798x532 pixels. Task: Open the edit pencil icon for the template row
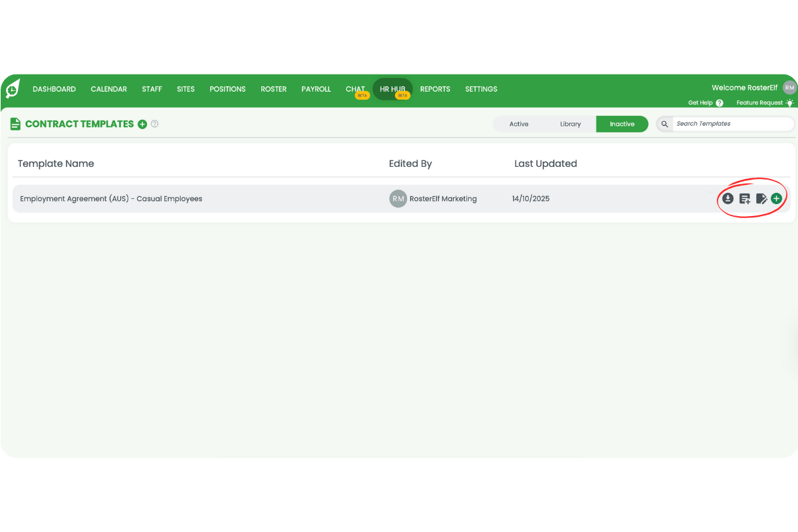click(761, 198)
